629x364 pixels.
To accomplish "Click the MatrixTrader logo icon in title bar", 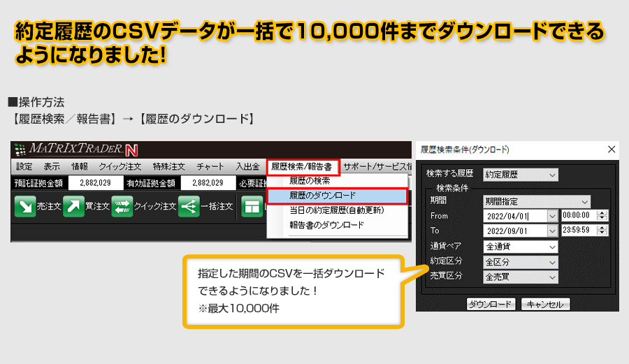I will coord(20,150).
